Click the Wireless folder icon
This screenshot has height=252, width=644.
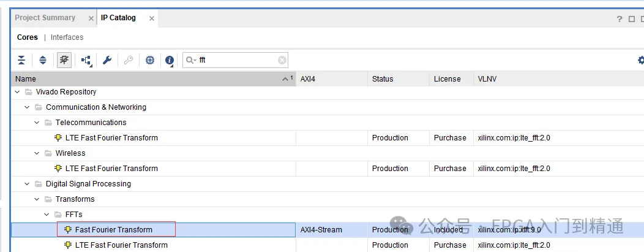click(x=48, y=153)
